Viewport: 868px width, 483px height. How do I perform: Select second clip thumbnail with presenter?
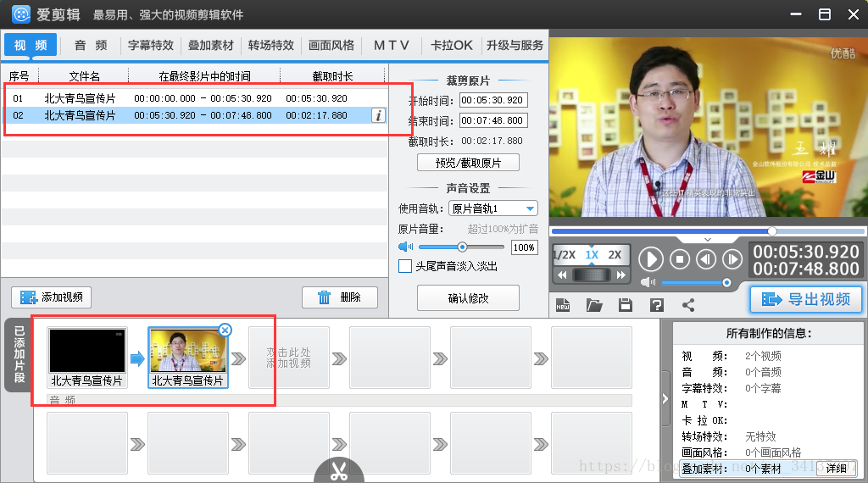tap(188, 358)
